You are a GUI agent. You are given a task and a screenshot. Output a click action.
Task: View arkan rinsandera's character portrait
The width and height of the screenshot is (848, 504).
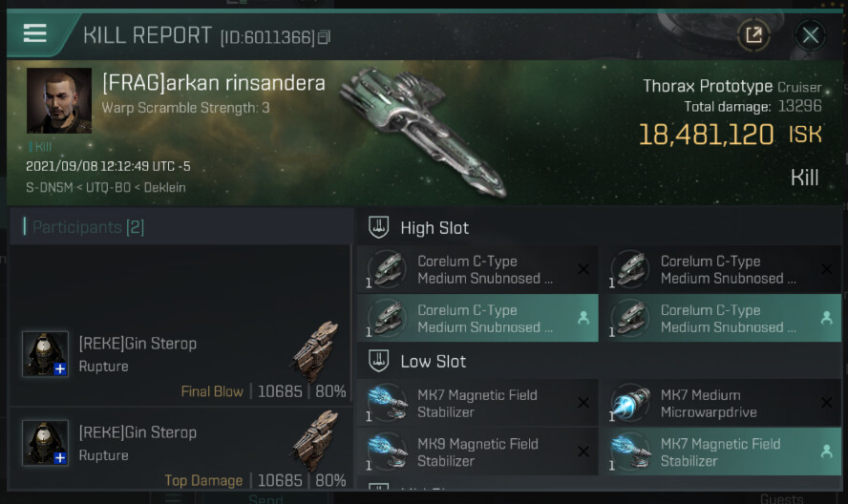click(59, 100)
